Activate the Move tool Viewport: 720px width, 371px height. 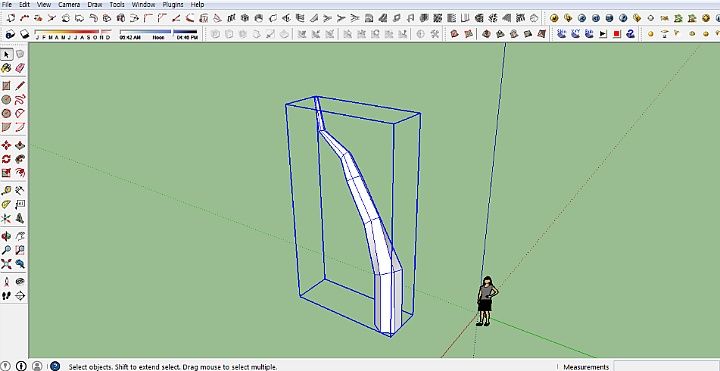tap(6, 146)
